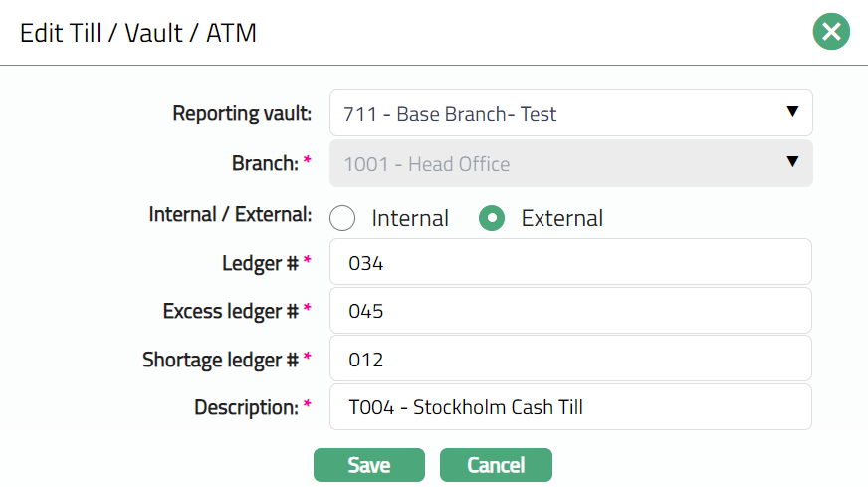
Task: Save the till changes
Action: tap(368, 465)
